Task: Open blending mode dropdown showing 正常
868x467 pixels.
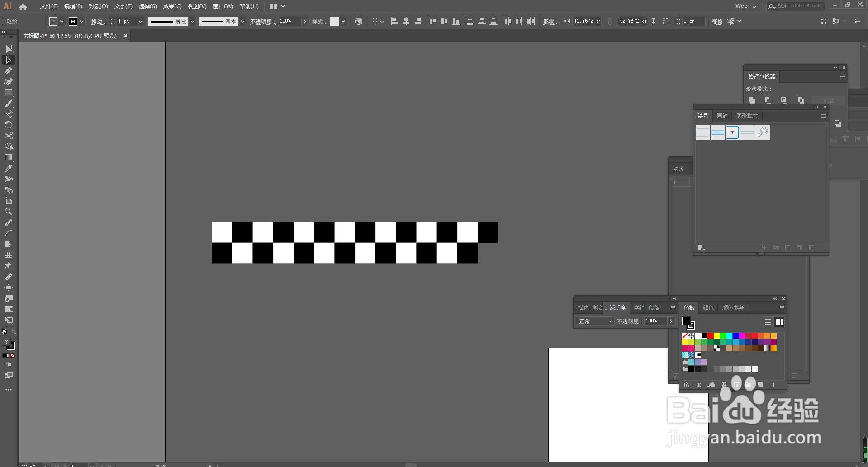Action: tap(595, 321)
